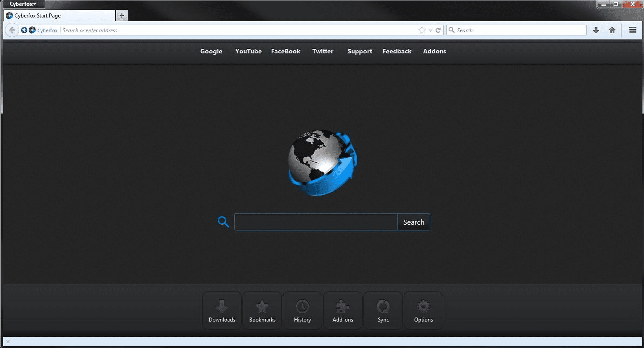
Task: Minimize the Cyberfox window
Action: (x=603, y=4)
